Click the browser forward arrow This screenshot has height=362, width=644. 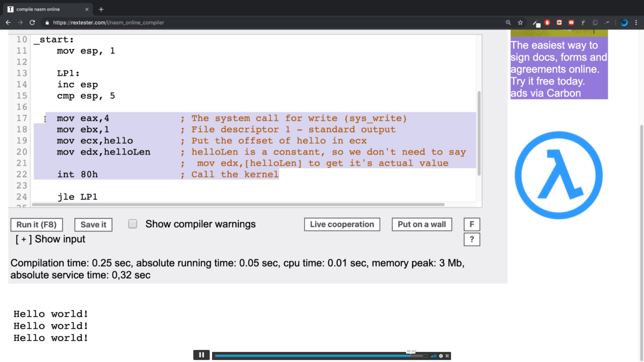[x=20, y=23]
